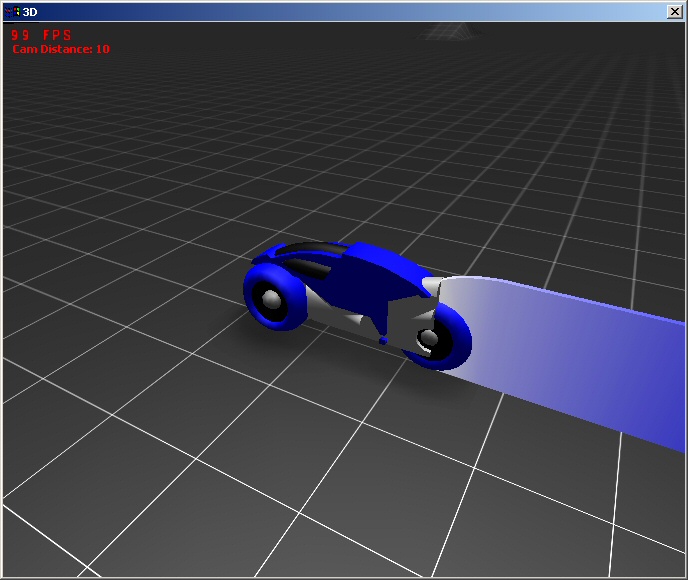
Task: Click the 3D window title text
Action: (x=30, y=12)
